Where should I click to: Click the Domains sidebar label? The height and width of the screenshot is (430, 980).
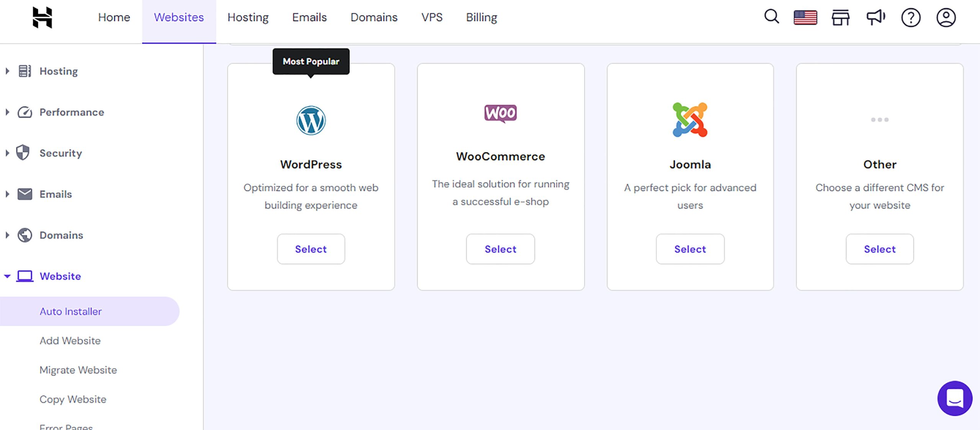point(61,235)
